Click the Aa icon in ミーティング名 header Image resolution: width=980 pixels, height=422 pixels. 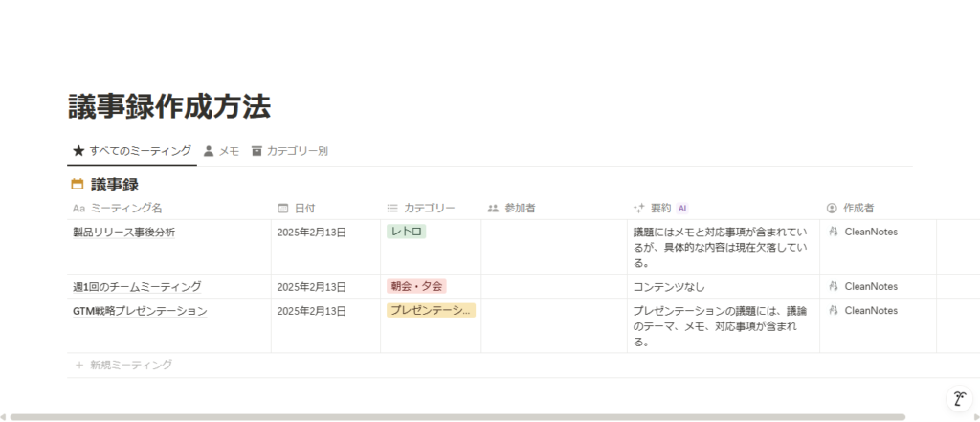78,209
